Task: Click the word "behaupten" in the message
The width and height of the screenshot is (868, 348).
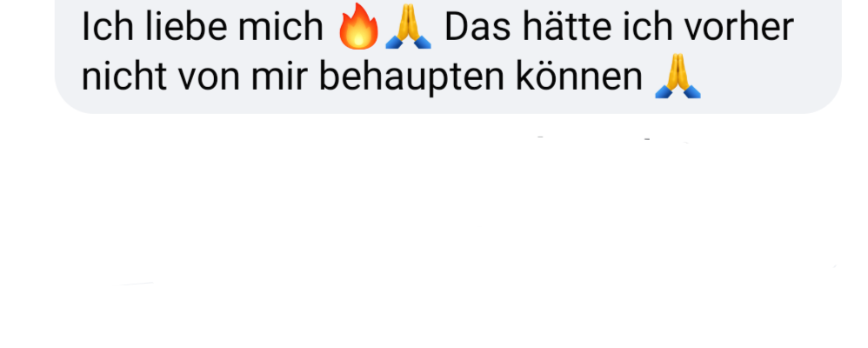Action: click(412, 77)
